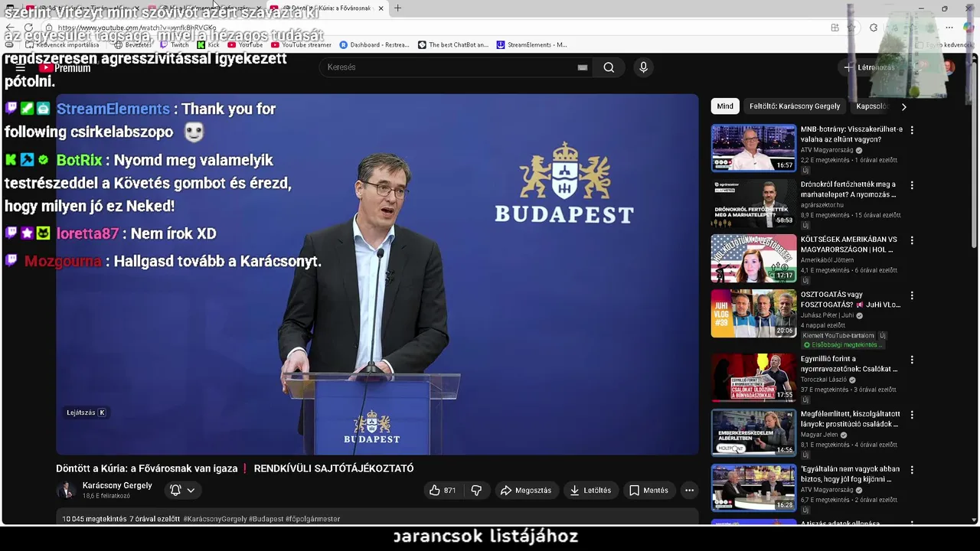Save the video using Mentés

tap(648, 491)
